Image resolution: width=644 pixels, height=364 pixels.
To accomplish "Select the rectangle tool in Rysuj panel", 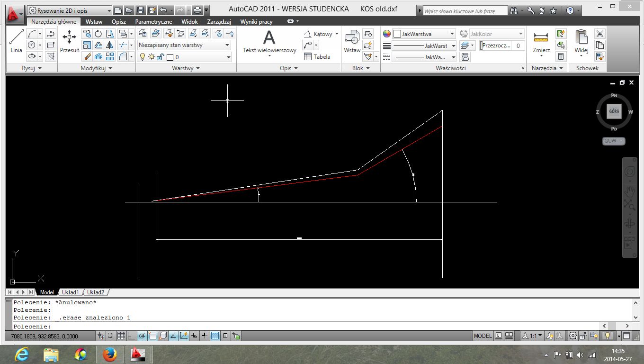I will [x=51, y=45].
